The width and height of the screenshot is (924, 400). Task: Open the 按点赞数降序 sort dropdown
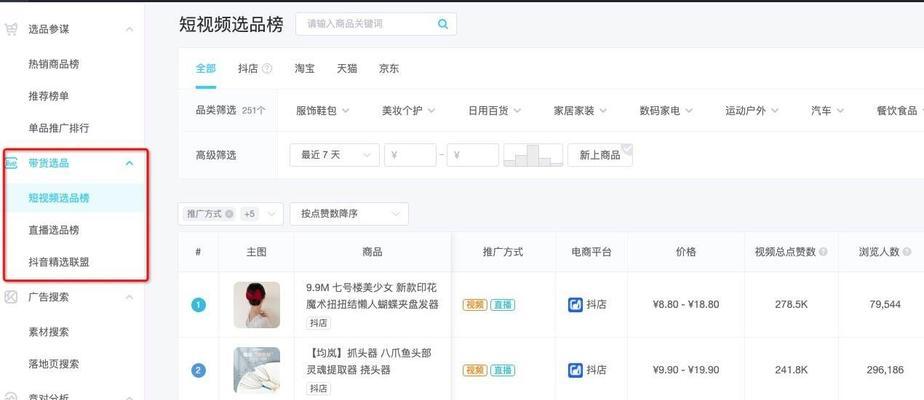tap(349, 214)
